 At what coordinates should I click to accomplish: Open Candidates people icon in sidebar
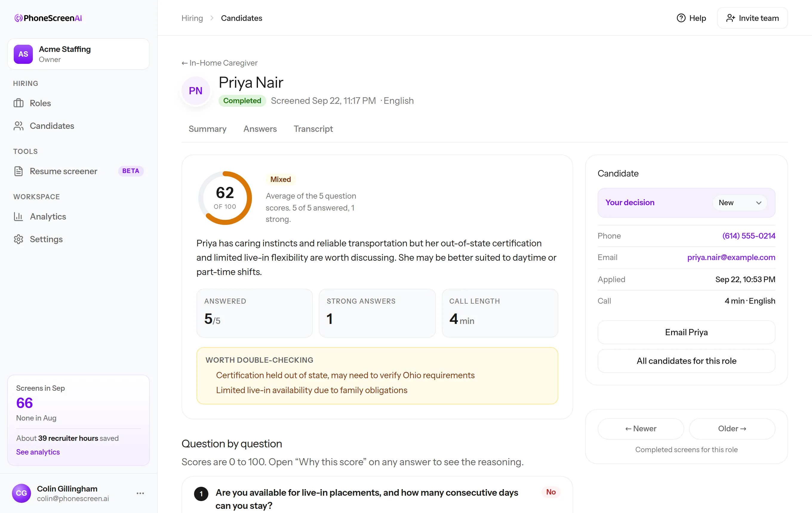click(19, 126)
